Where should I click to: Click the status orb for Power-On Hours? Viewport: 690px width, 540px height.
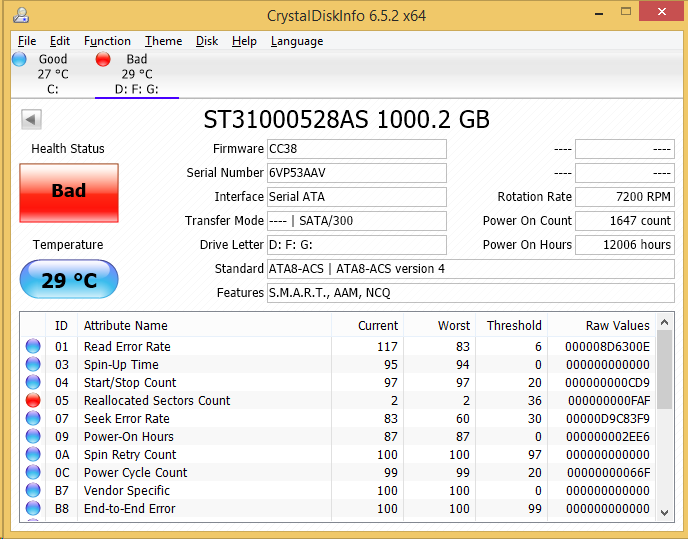tap(33, 437)
